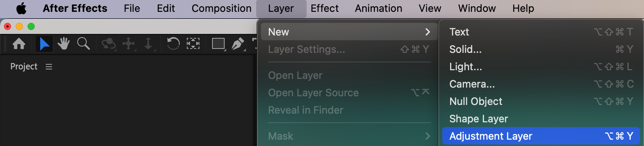
Task: Expand the New submenu arrow
Action: click(x=428, y=32)
